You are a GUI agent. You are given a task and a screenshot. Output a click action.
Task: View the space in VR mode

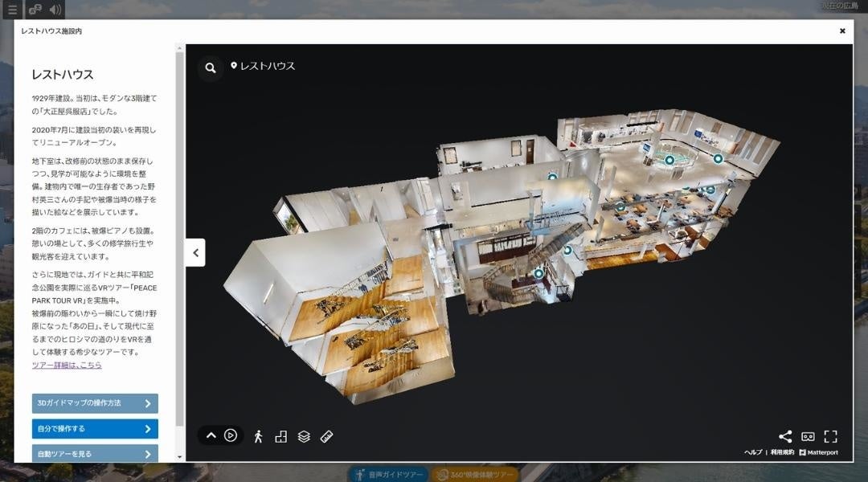pos(808,436)
